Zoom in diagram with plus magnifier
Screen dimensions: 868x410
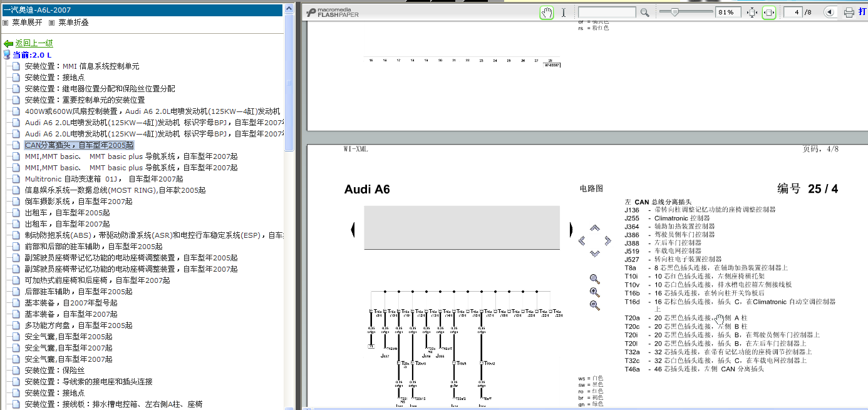[x=594, y=292]
